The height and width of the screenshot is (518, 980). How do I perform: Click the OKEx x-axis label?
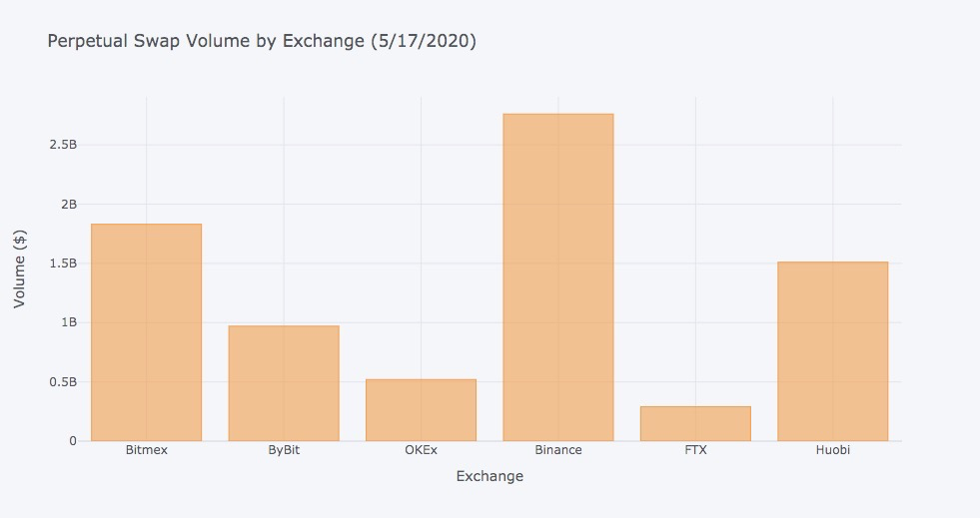(421, 450)
